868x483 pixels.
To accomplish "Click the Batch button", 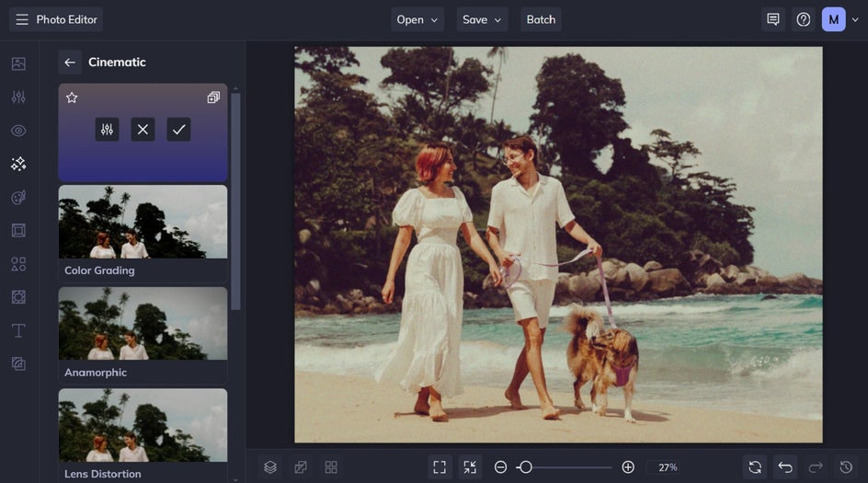I will pos(541,19).
